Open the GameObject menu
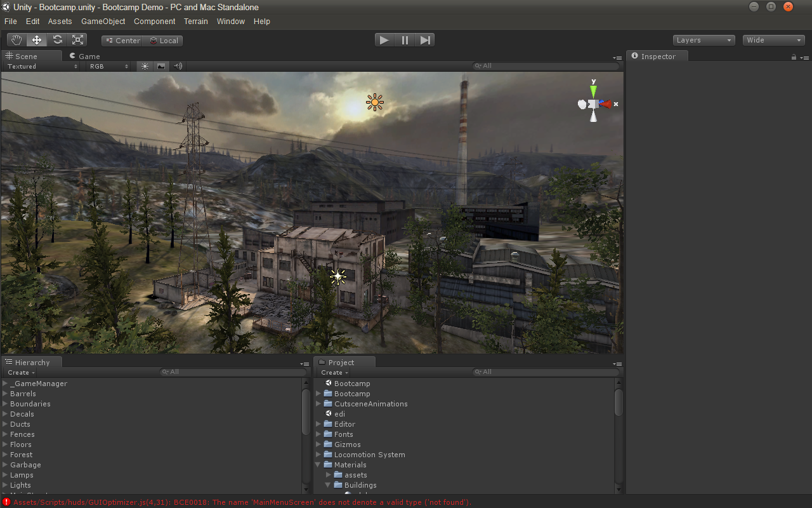 click(x=103, y=22)
